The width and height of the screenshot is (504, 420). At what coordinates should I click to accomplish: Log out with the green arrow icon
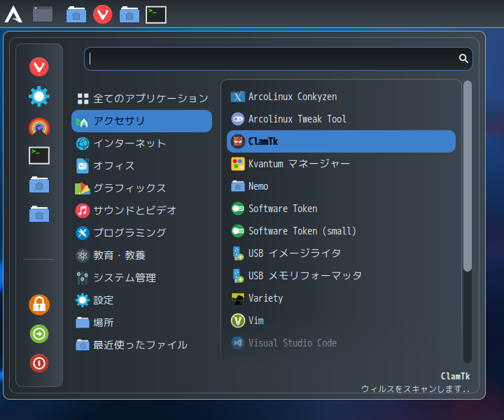(x=39, y=334)
